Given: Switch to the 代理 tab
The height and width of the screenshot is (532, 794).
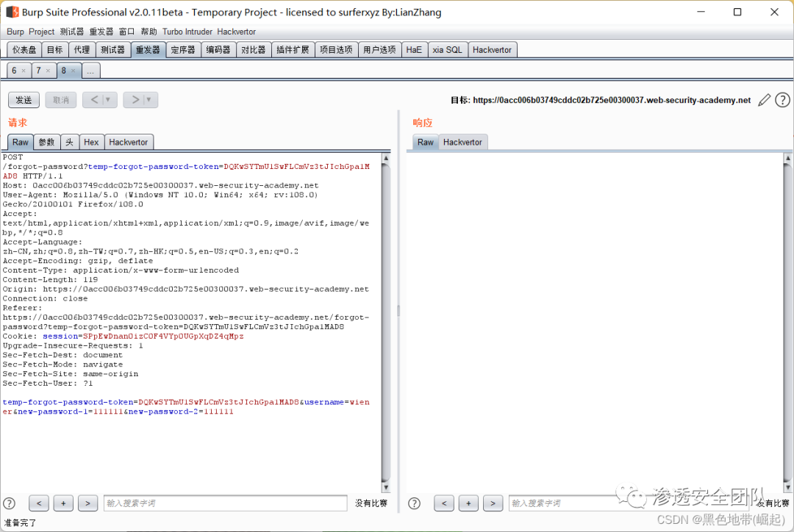Looking at the screenshot, I should pos(82,50).
